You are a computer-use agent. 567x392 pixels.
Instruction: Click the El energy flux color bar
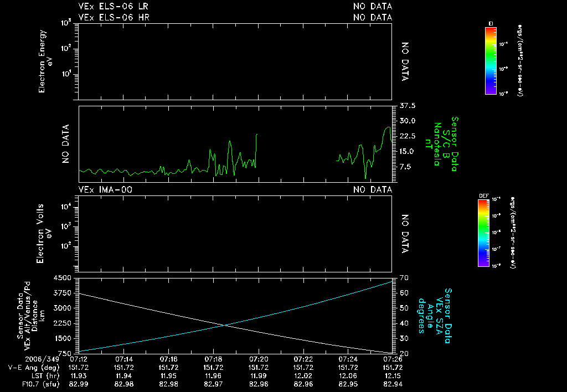(x=491, y=61)
